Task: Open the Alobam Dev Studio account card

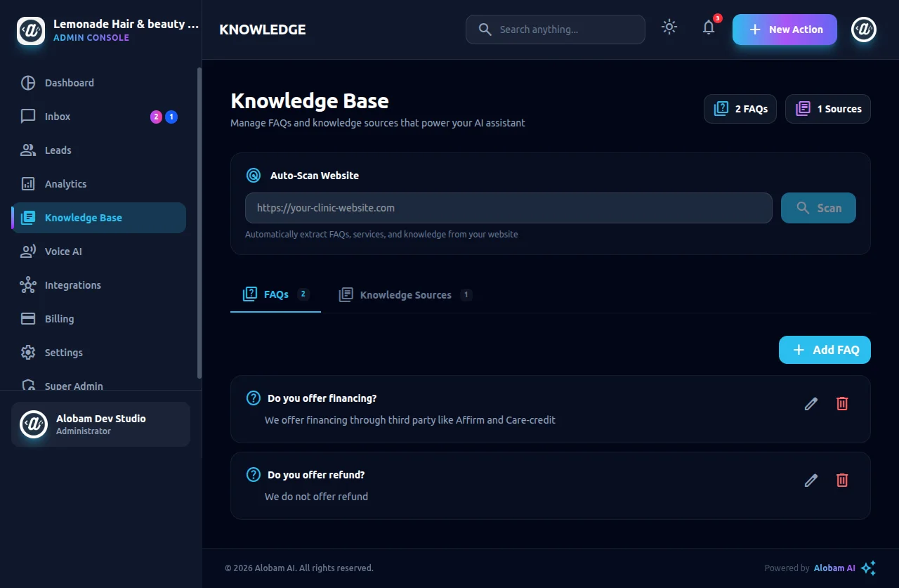Action: [100, 424]
